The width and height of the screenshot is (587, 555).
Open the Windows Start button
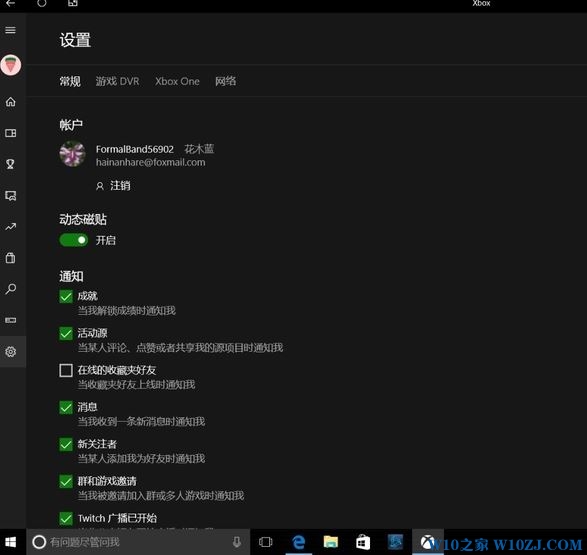point(10,542)
